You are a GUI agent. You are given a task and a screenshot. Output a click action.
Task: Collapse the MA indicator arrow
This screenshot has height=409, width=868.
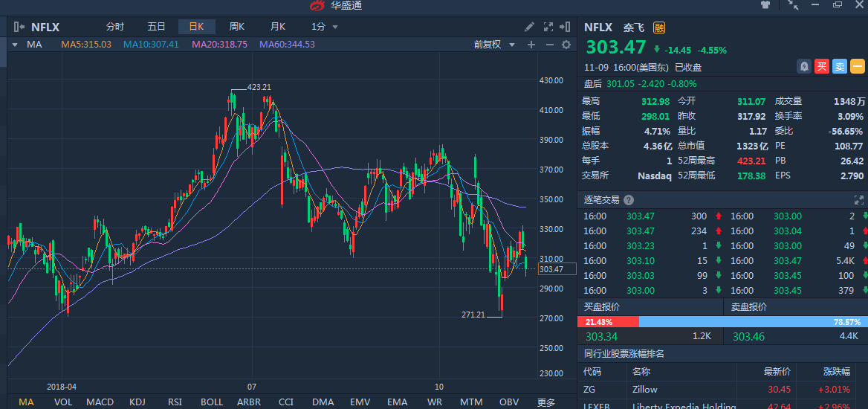click(x=14, y=45)
